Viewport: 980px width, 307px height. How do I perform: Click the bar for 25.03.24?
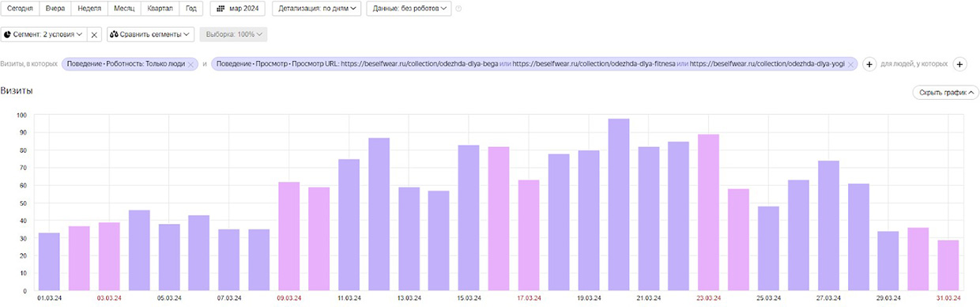click(769, 248)
